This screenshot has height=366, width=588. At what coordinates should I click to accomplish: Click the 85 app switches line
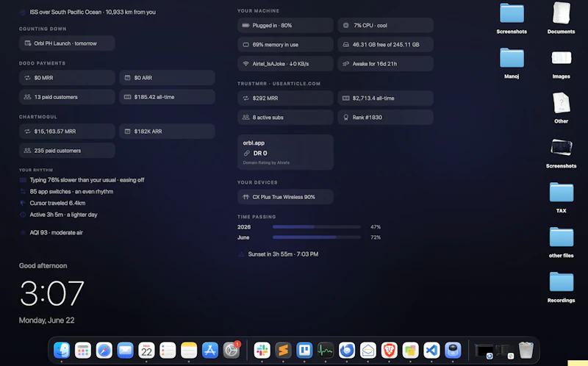tap(66, 192)
